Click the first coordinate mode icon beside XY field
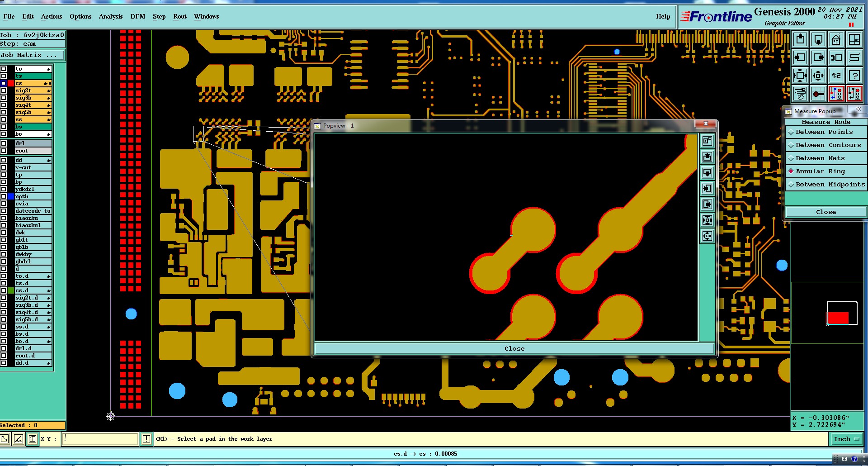 click(5, 439)
